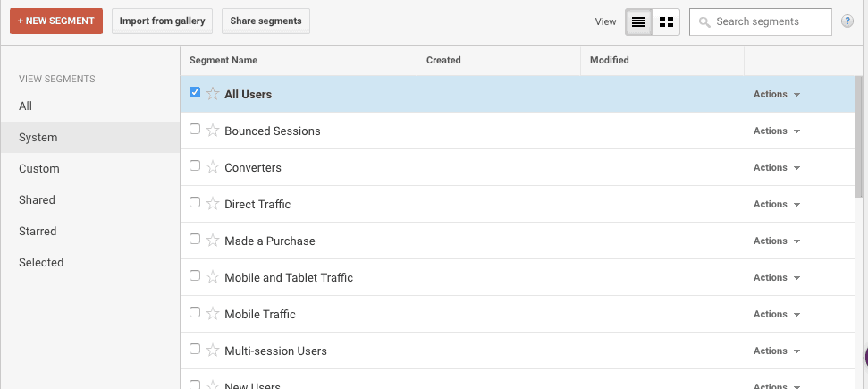
Task: Enable the Multi-session Users checkbox
Action: pos(195,349)
